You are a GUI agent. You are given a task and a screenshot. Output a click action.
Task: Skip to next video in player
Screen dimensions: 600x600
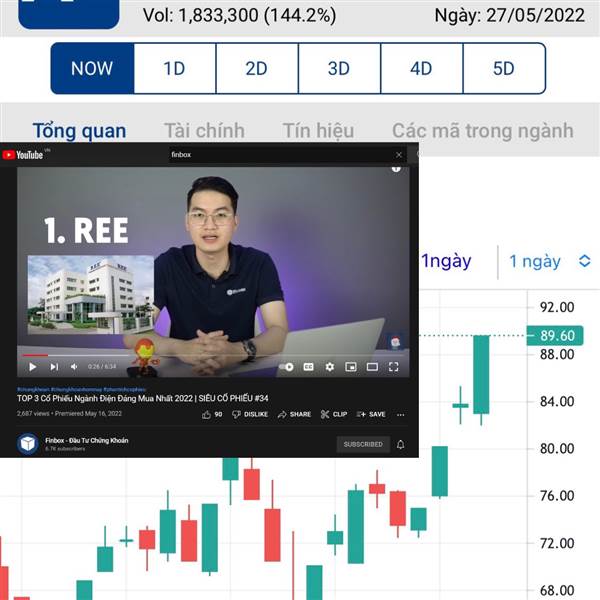tap(54, 367)
